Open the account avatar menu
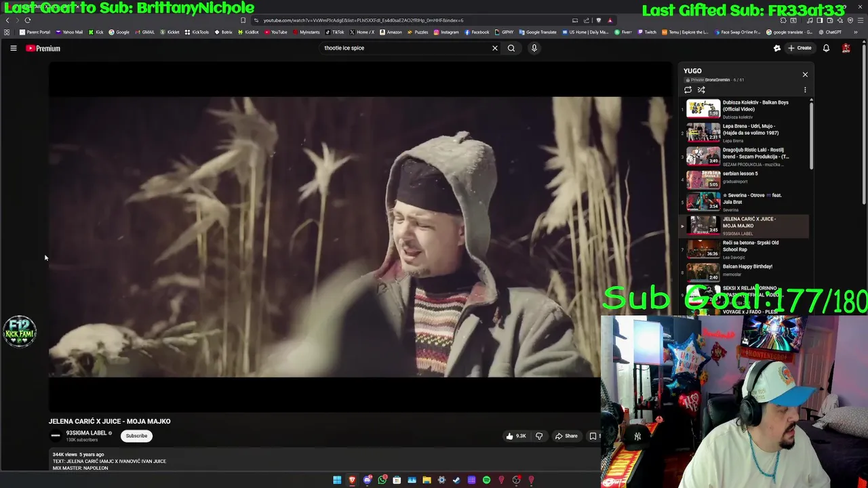 pos(846,48)
